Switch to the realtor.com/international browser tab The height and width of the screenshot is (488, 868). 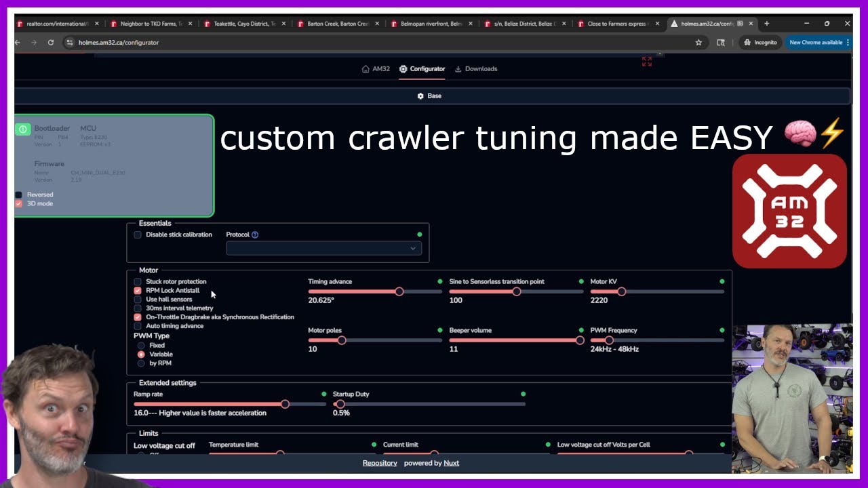click(x=56, y=23)
